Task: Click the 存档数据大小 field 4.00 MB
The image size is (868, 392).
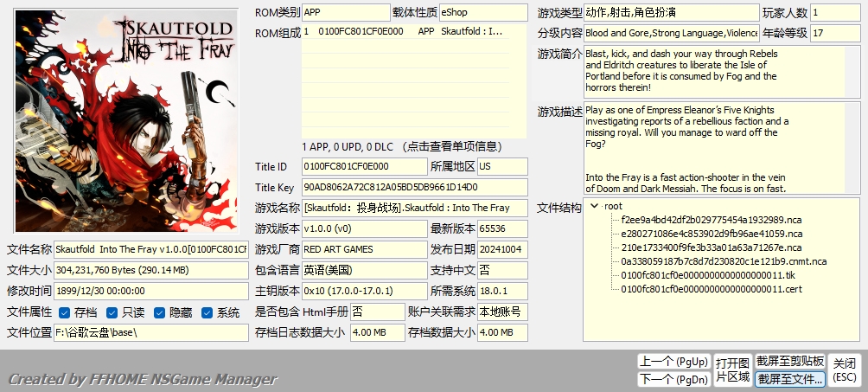Action: click(x=502, y=332)
